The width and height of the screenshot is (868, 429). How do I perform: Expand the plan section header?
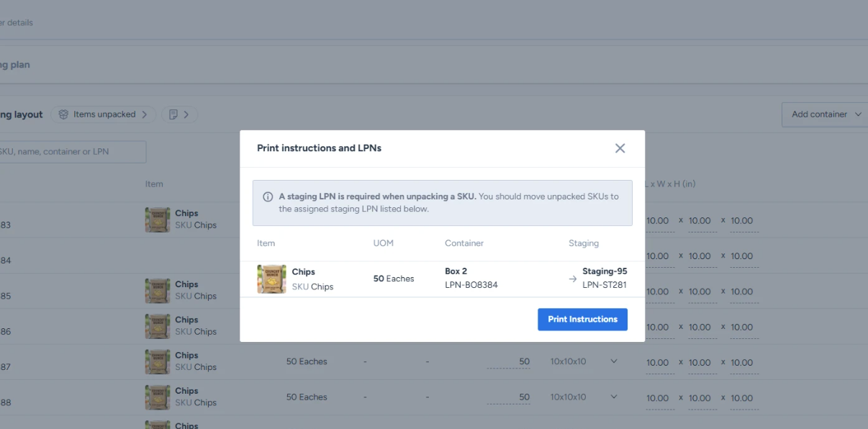pos(15,65)
